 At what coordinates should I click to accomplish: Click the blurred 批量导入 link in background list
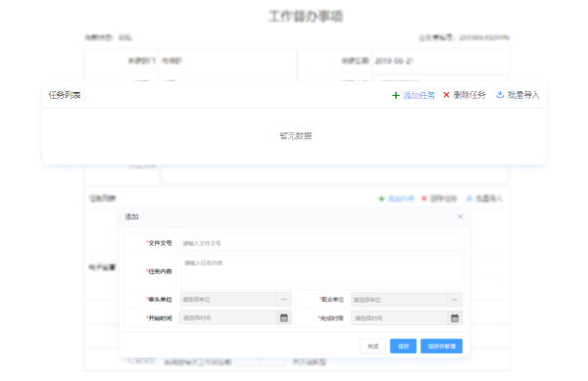point(489,199)
